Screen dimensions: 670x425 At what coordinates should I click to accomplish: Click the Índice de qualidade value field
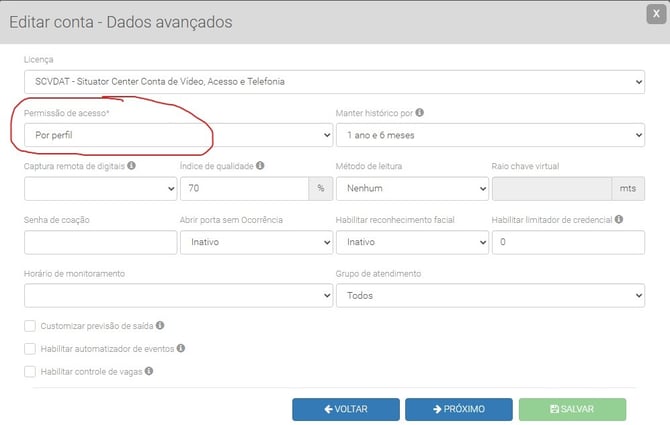coord(244,188)
